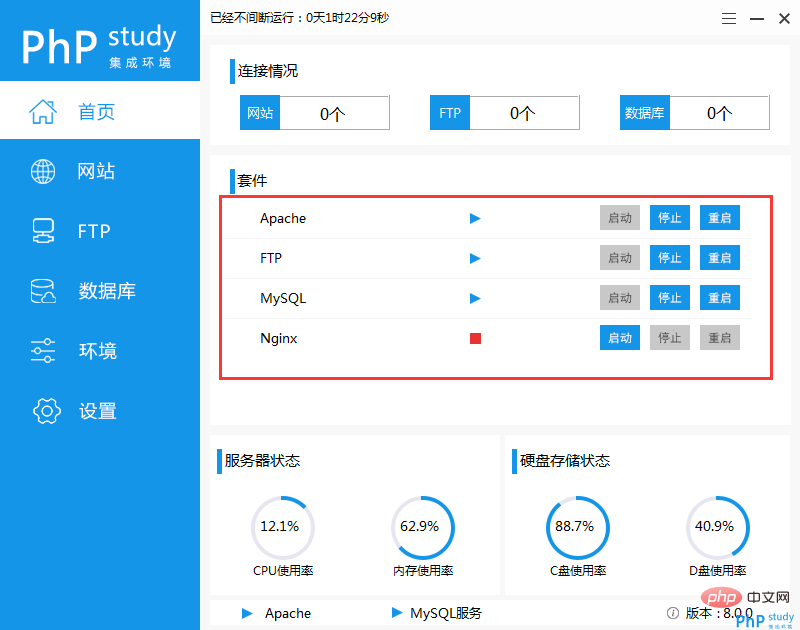800x630 pixels.
Task: Click the 停止 button for Apache
Action: pyautogui.click(x=669, y=218)
